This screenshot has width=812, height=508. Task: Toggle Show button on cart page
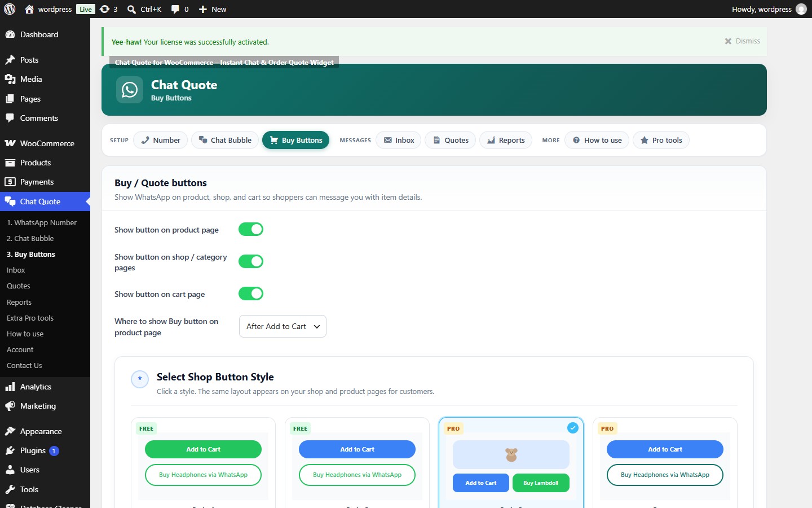[251, 294]
